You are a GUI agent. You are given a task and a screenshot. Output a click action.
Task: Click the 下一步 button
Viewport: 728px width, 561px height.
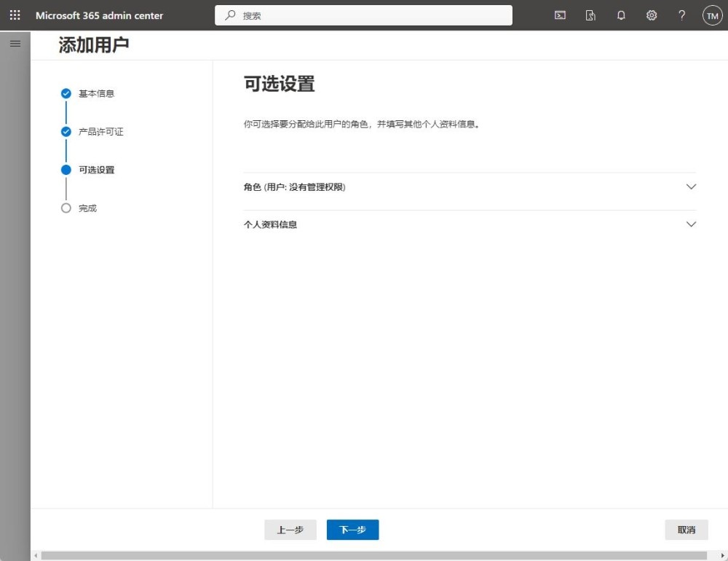click(352, 530)
